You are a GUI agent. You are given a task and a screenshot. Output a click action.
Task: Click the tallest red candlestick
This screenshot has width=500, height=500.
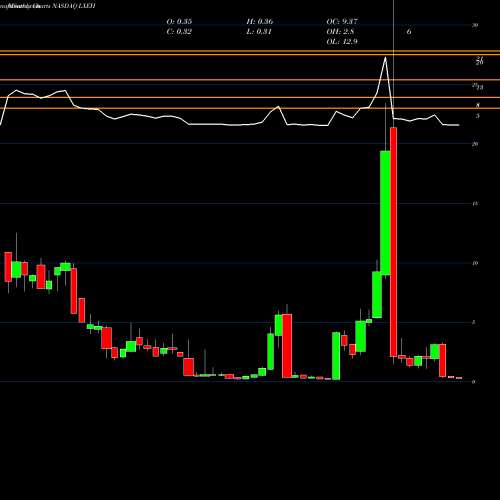pos(394,242)
